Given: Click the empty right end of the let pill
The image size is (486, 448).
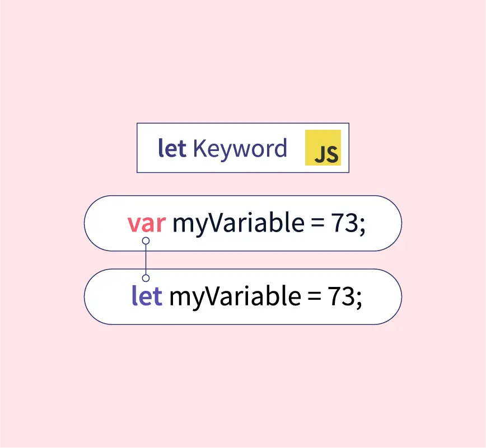Looking at the screenshot, I should point(385,296).
